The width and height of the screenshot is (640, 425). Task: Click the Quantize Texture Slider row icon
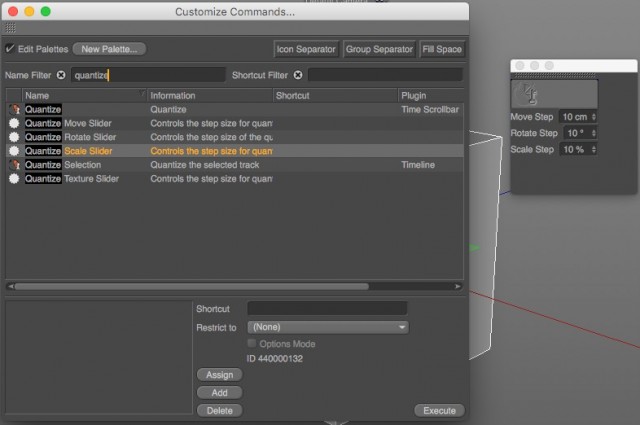tap(14, 179)
